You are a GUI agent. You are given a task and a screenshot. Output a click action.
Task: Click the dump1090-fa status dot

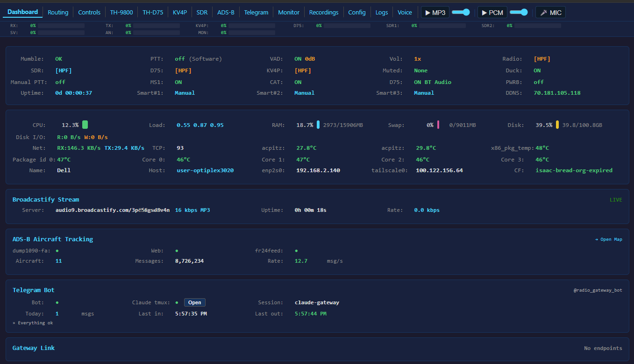pos(57,251)
